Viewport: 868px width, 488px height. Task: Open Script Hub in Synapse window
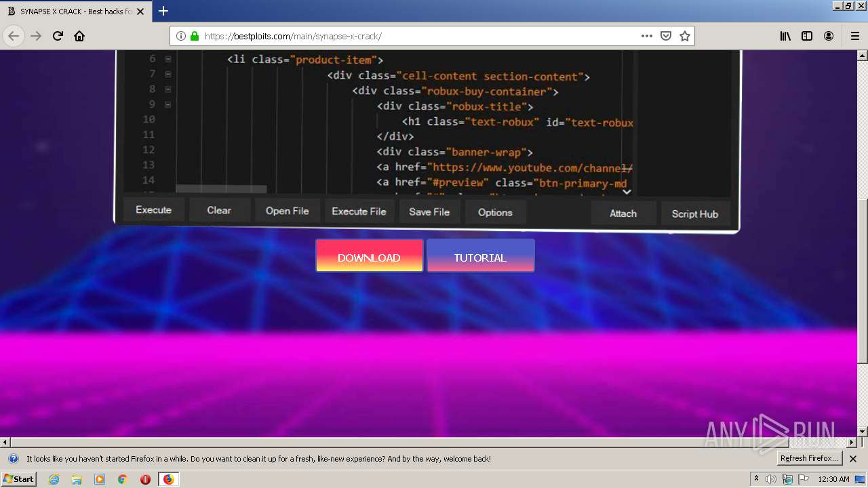(x=695, y=213)
